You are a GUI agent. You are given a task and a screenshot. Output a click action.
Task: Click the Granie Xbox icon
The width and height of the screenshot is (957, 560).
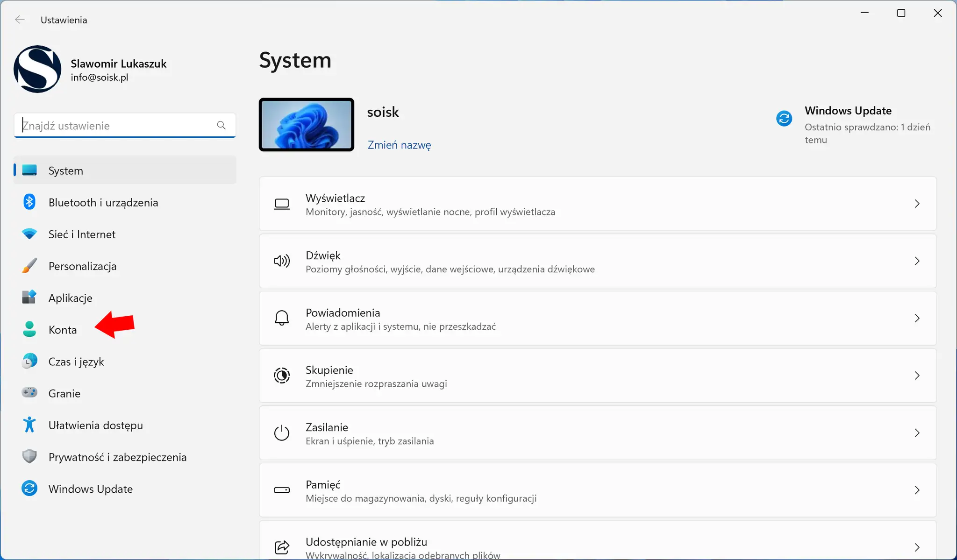29,393
